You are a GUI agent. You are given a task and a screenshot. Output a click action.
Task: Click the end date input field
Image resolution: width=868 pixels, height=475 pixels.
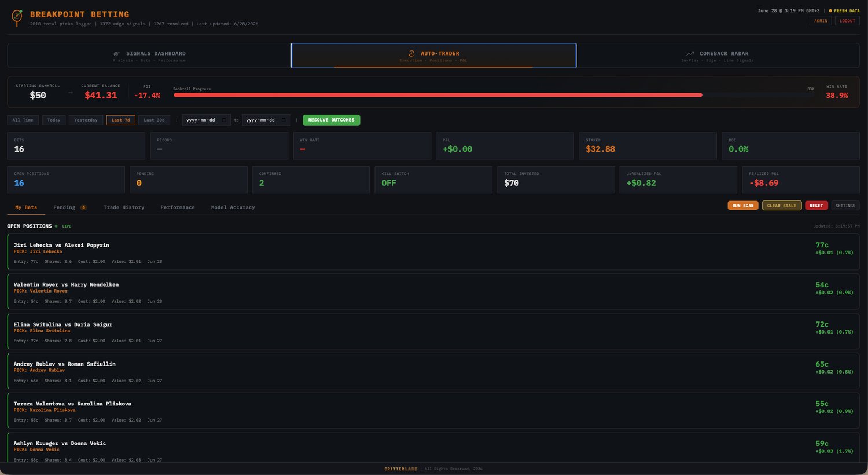tap(266, 120)
